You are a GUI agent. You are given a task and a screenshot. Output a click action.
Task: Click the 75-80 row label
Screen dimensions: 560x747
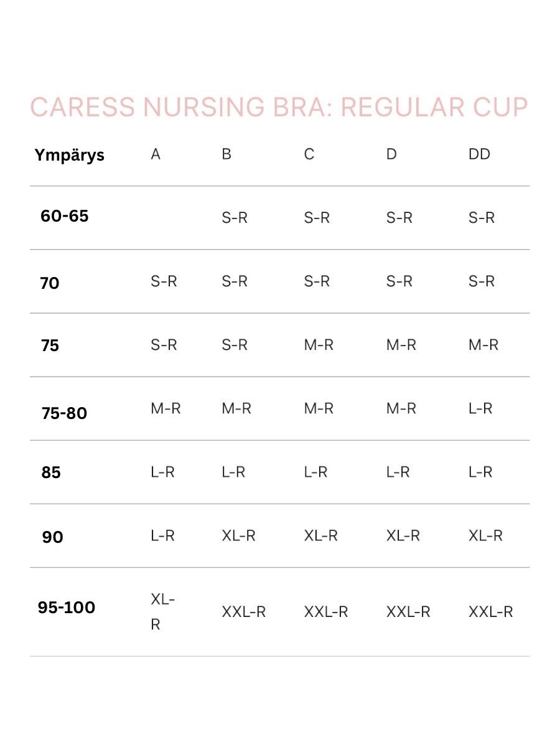tap(65, 413)
